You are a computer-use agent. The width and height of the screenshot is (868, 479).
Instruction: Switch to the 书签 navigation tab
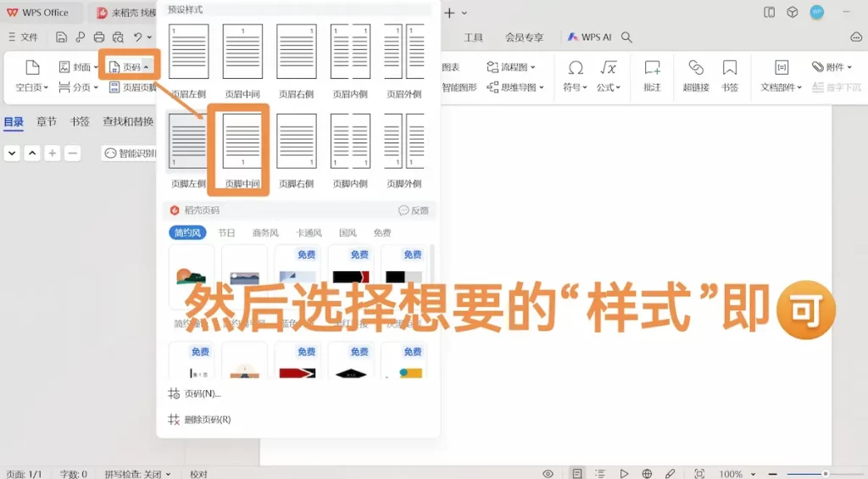tap(79, 121)
